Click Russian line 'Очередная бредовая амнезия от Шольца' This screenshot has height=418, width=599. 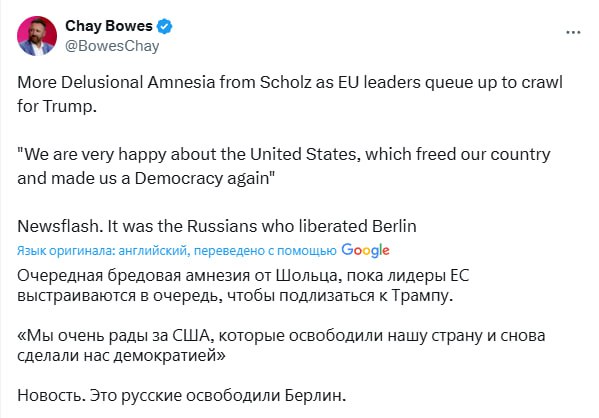(x=243, y=275)
